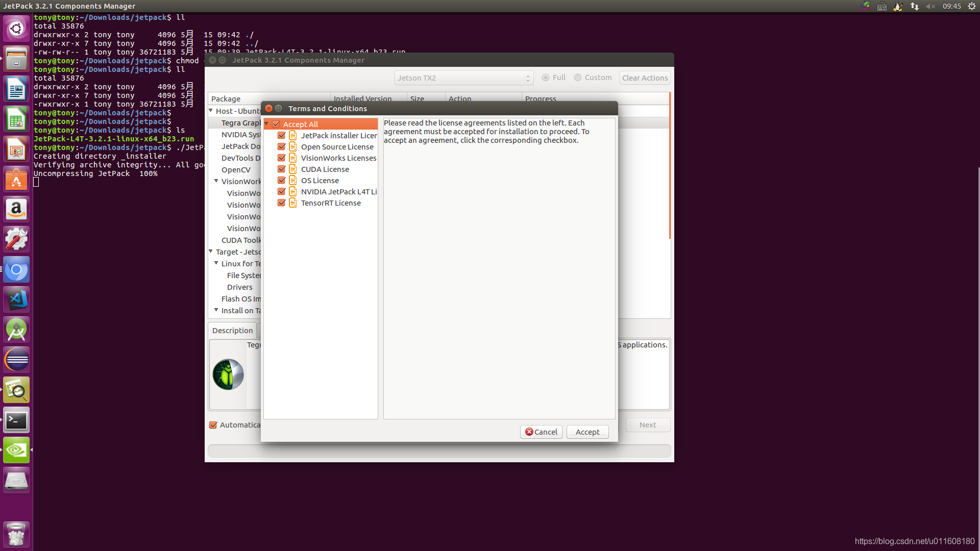
Task: Open Jetson TX2 device dropdown
Action: [463, 78]
